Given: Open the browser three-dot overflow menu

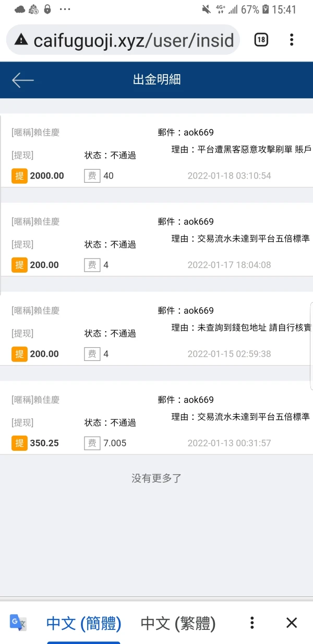Looking at the screenshot, I should tap(292, 40).
